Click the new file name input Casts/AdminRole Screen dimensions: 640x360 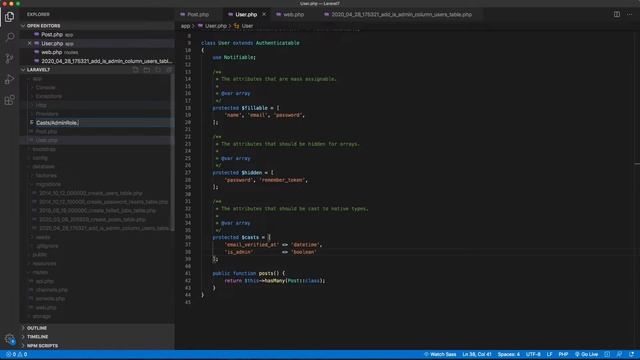(103, 123)
